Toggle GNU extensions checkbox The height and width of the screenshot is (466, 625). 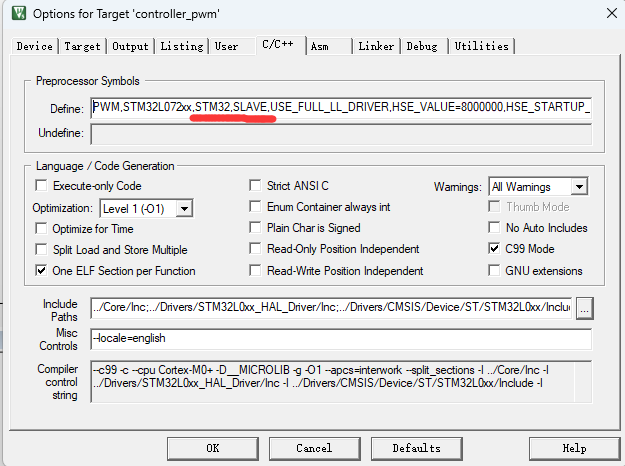pyautogui.click(x=495, y=270)
